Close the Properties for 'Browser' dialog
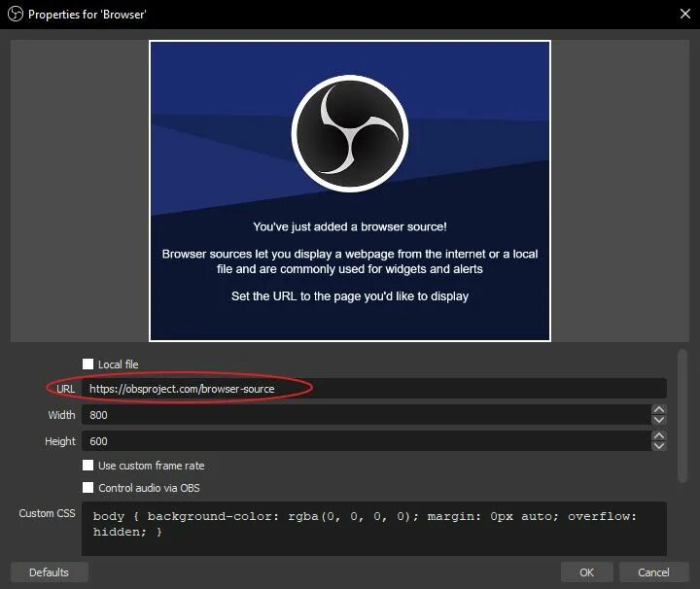The width and height of the screenshot is (700, 589). (685, 14)
